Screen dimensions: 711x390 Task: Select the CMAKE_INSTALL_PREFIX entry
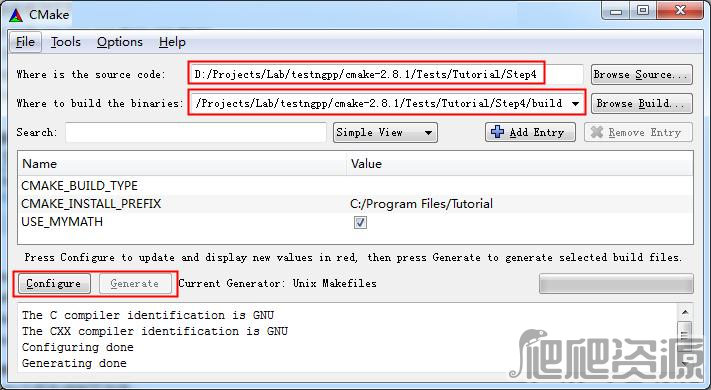click(91, 204)
